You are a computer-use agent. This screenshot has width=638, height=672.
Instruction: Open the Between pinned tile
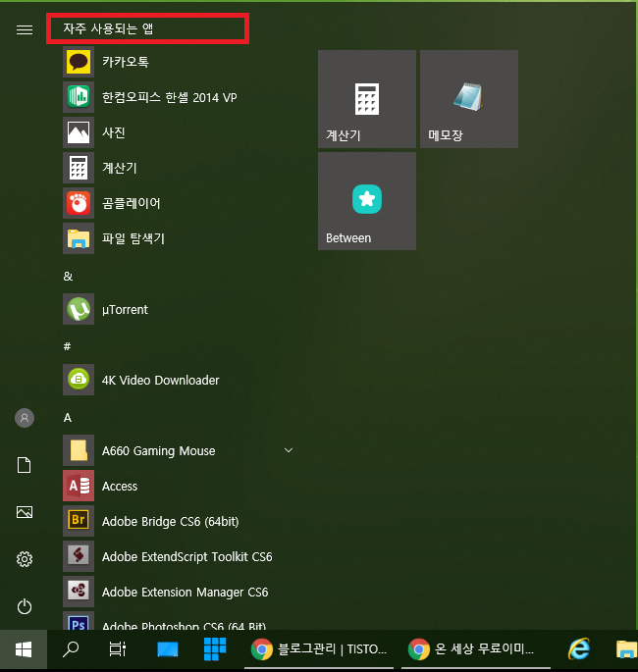367,201
